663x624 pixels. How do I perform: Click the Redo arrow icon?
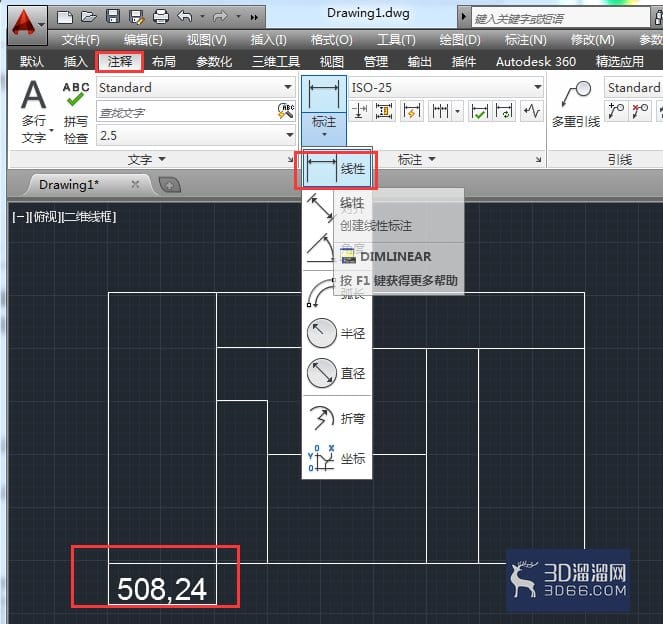(220, 17)
